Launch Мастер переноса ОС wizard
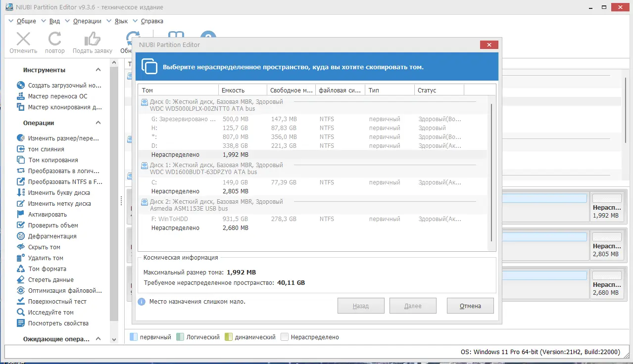Image resolution: width=633 pixels, height=364 pixels. [52, 96]
